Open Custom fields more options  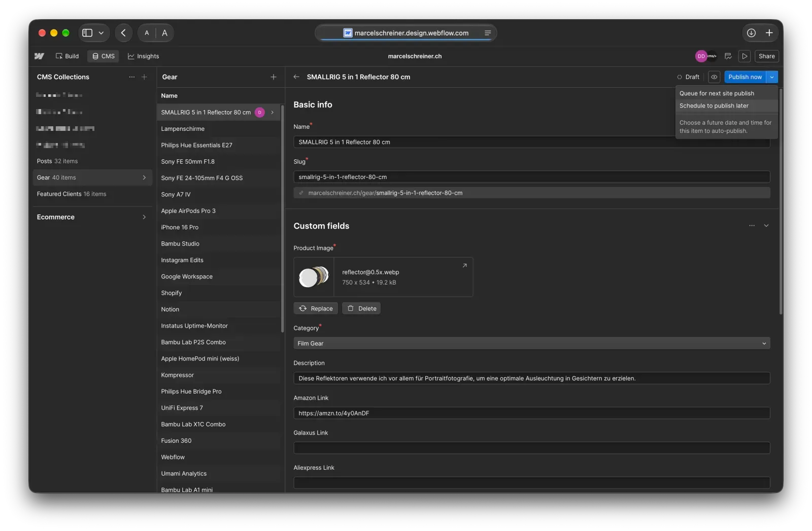(752, 226)
